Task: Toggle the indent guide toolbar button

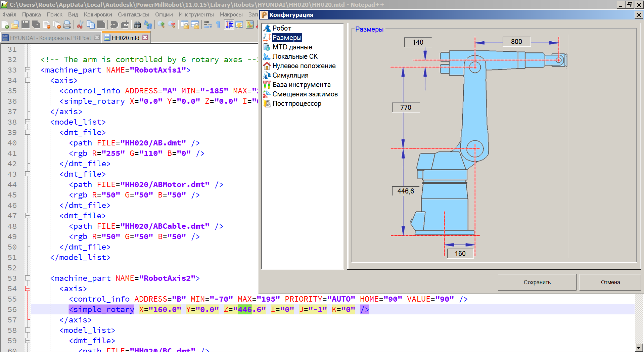Action: tap(229, 25)
